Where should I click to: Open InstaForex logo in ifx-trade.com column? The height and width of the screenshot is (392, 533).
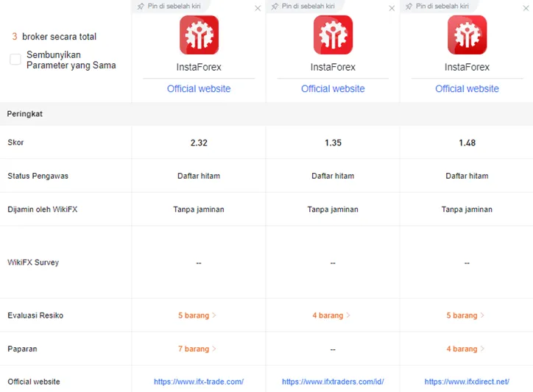coord(199,35)
